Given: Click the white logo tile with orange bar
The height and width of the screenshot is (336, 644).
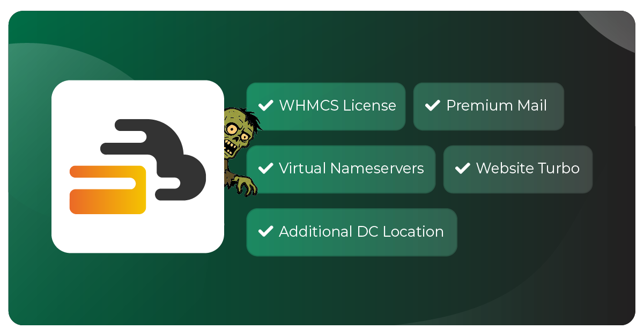Looking at the screenshot, I should [x=138, y=166].
